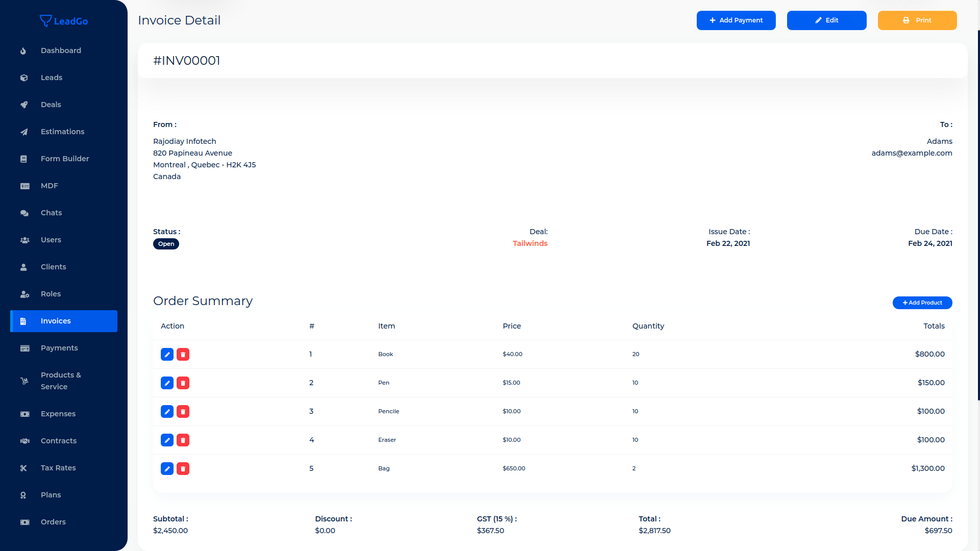The width and height of the screenshot is (980, 551).
Task: Click the Edit icon button
Action: coord(826,20)
